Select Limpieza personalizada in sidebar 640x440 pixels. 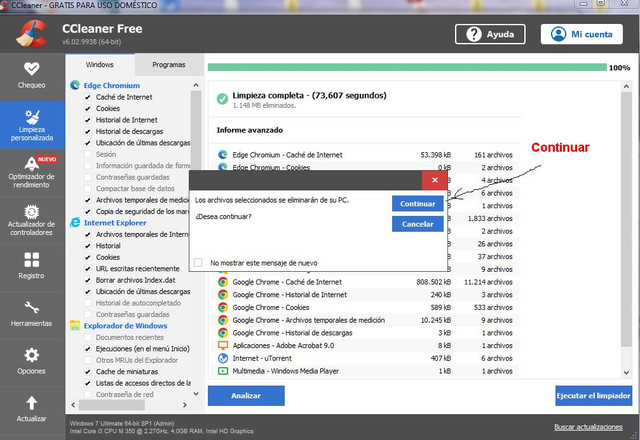(x=32, y=125)
